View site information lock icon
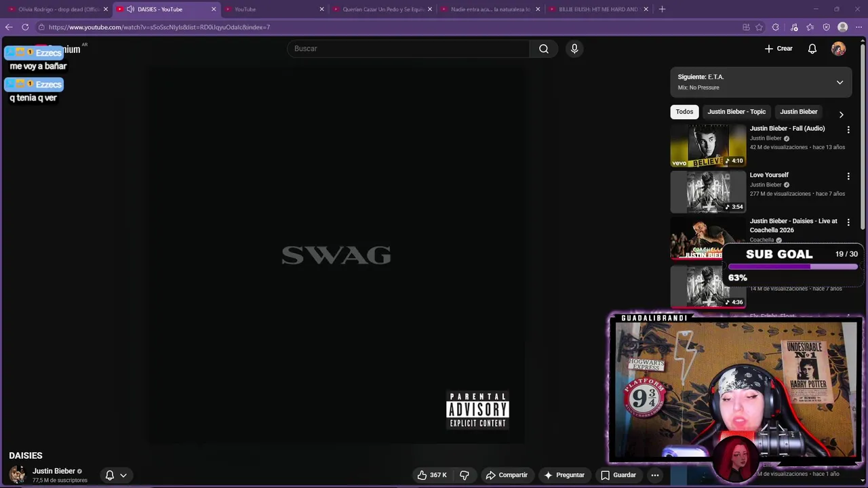This screenshot has width=868, height=488. [41, 27]
